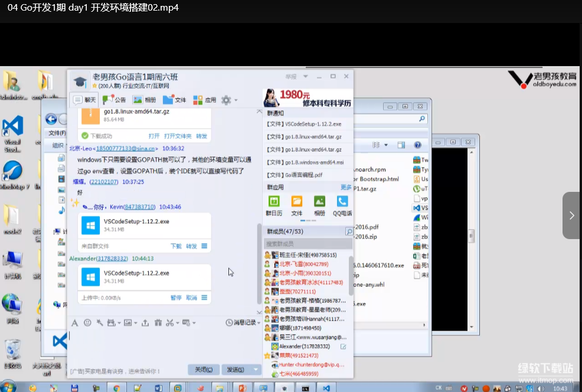Screen dimensions: 582x392
Task: Open options menu on the uploading file card
Action: pos(204,298)
